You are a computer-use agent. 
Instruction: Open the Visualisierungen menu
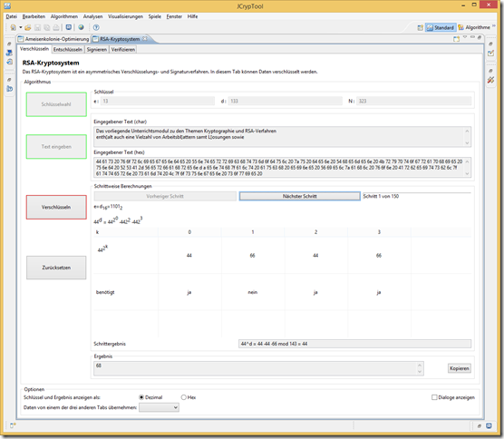125,16
